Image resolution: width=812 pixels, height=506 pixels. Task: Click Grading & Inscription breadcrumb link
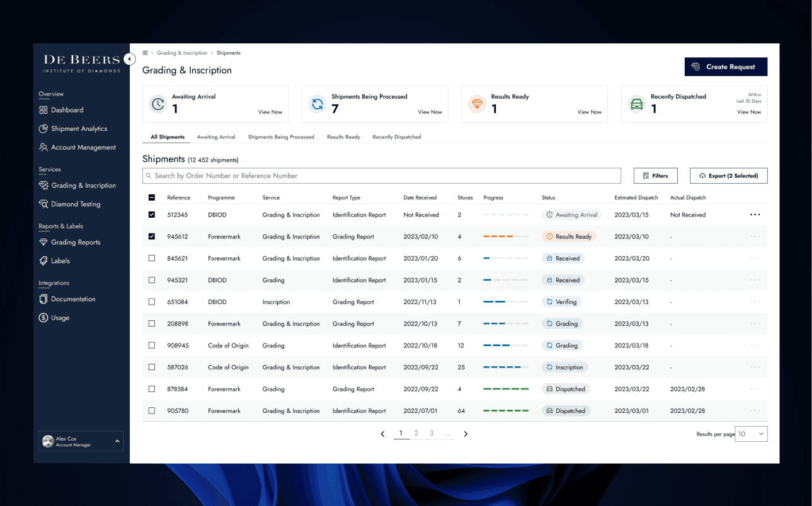182,53
